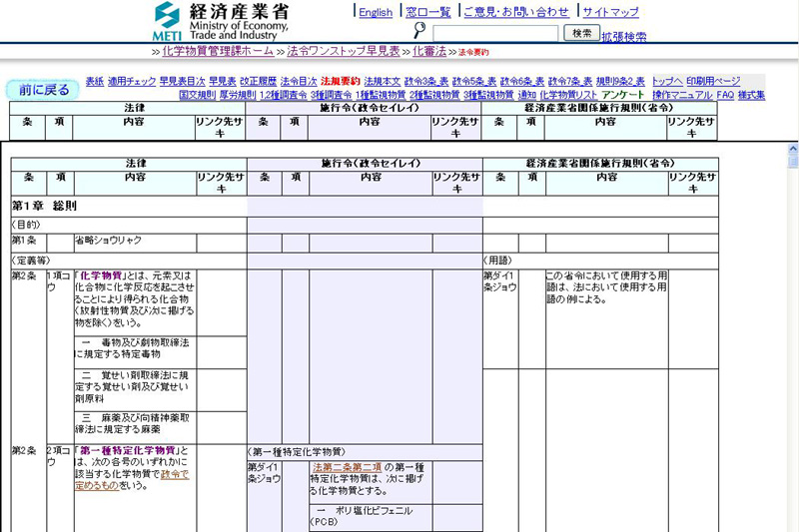Click the scrollbar up arrow

792,149
